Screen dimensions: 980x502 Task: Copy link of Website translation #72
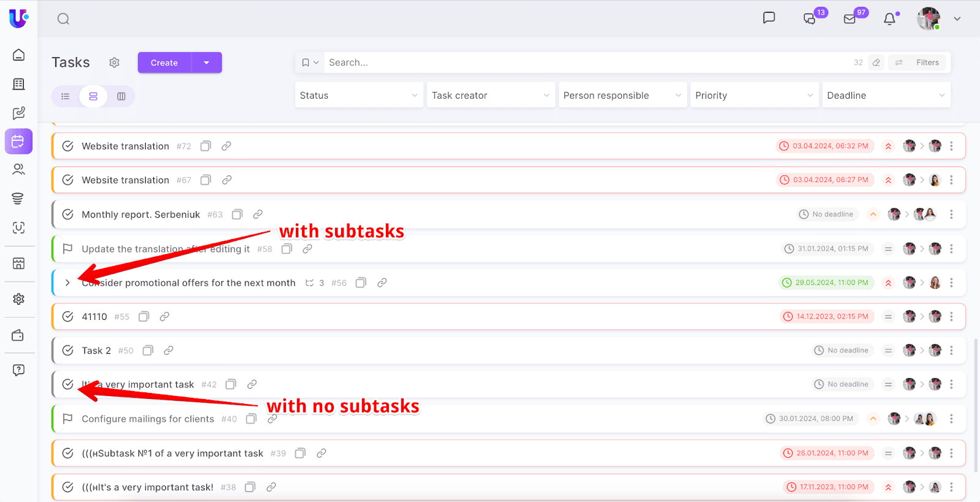pyautogui.click(x=227, y=146)
